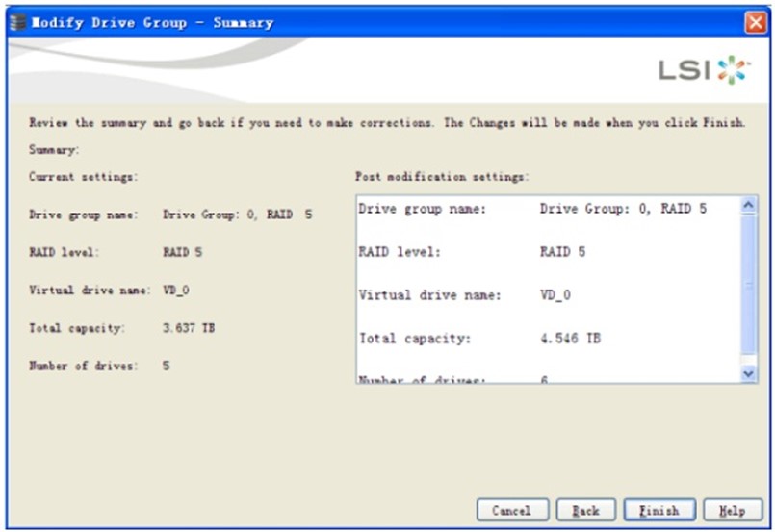Close the Modify Drive Group window
The height and width of the screenshot is (532, 775).
click(756, 22)
